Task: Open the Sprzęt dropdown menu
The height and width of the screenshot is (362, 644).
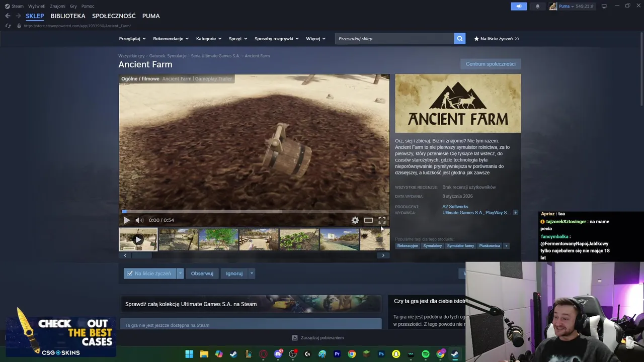Action: (x=238, y=39)
